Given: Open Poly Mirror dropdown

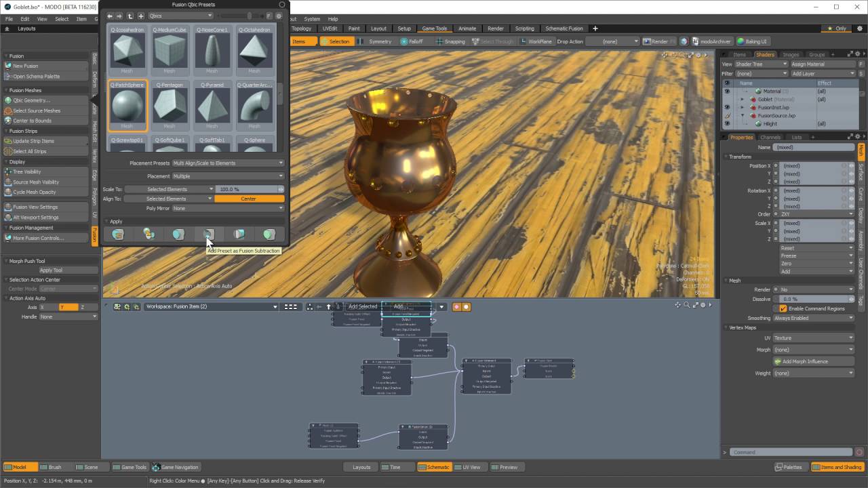Looking at the screenshot, I should pyautogui.click(x=228, y=208).
